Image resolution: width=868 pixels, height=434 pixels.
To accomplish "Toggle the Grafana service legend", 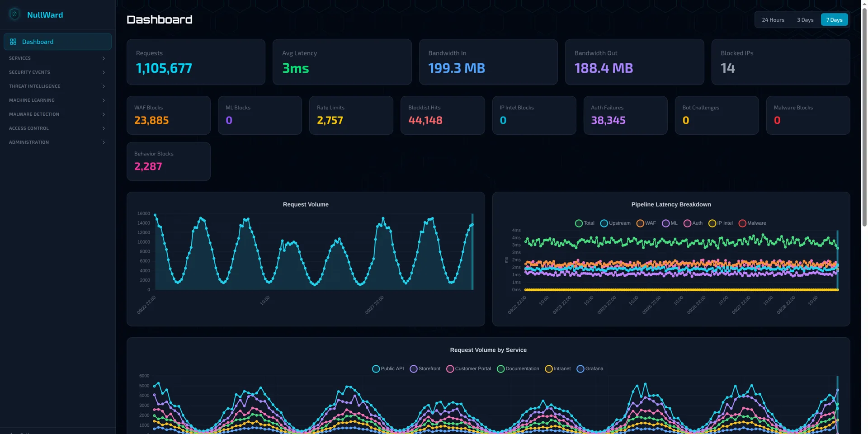I will point(590,369).
